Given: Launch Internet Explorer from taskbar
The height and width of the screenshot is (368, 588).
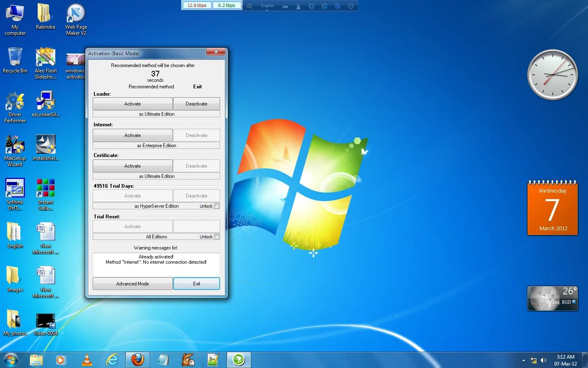Looking at the screenshot, I should [112, 360].
